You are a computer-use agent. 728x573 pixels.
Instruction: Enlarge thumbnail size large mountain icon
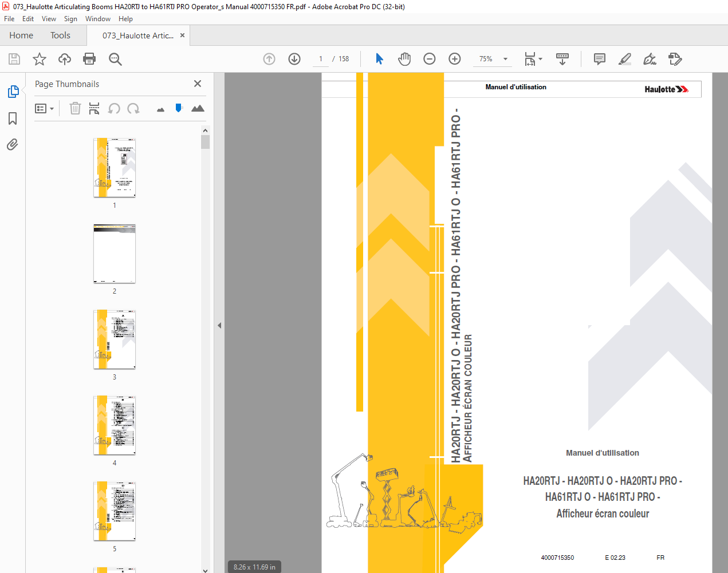pyautogui.click(x=198, y=108)
